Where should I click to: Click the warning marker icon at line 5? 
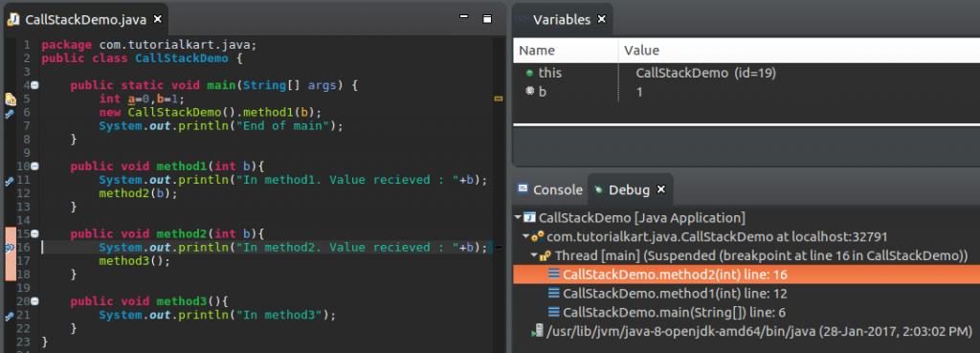pos(10,99)
